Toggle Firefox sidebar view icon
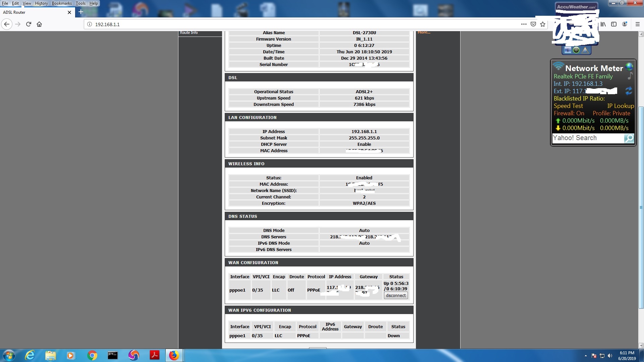The image size is (644, 362). [614, 24]
